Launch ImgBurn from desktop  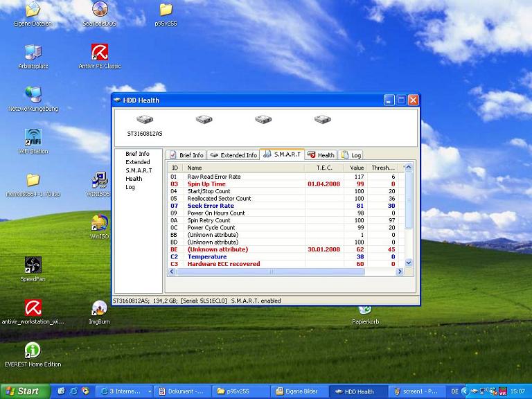100,312
